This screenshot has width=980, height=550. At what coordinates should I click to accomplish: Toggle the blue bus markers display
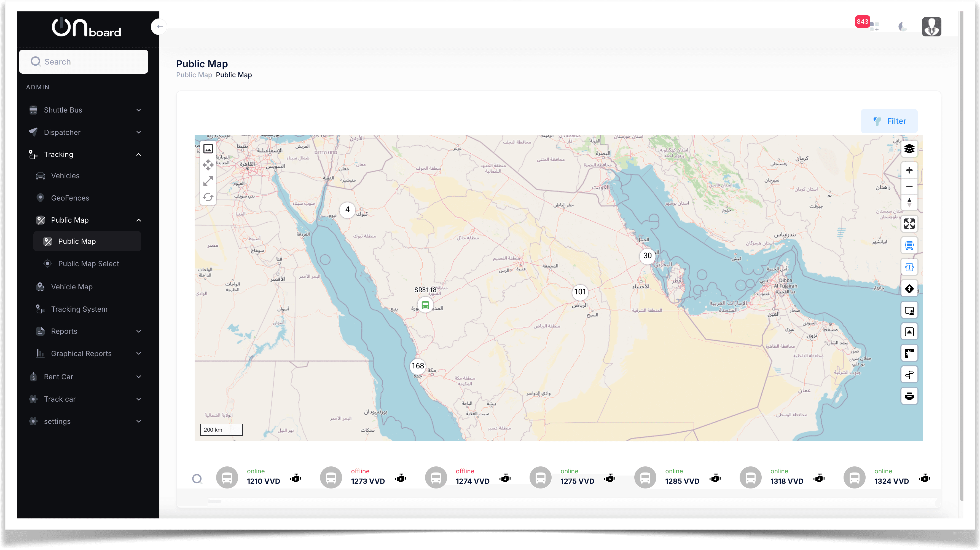click(910, 245)
